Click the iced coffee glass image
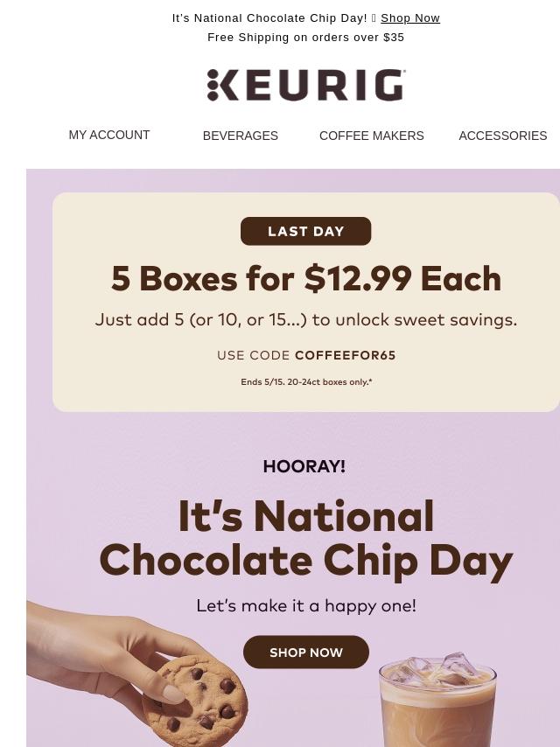The height and width of the screenshot is (747, 560). pos(438,701)
